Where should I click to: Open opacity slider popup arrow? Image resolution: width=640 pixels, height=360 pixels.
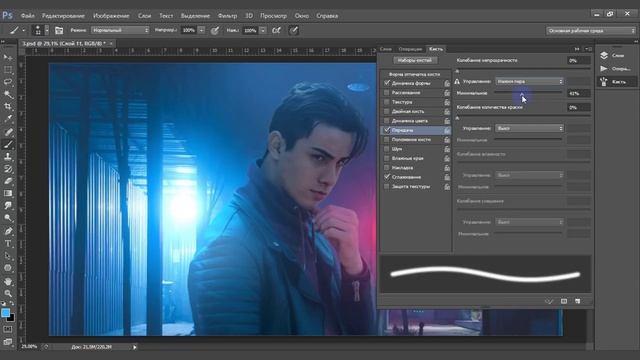[x=201, y=30]
